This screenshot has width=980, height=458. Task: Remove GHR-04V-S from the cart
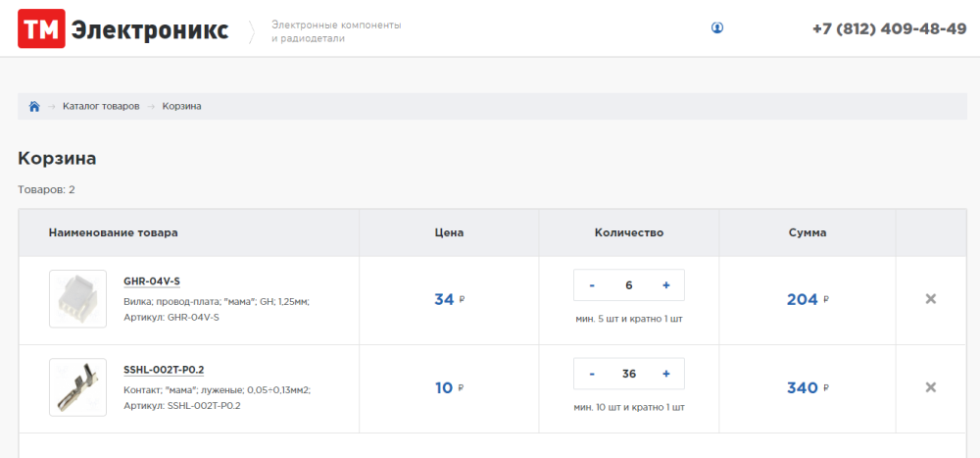pyautogui.click(x=931, y=299)
